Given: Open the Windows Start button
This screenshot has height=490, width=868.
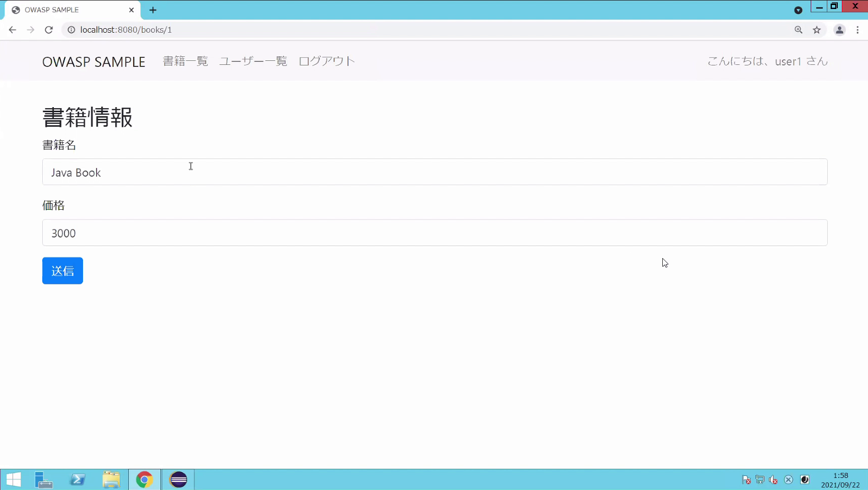Looking at the screenshot, I should (x=14, y=479).
